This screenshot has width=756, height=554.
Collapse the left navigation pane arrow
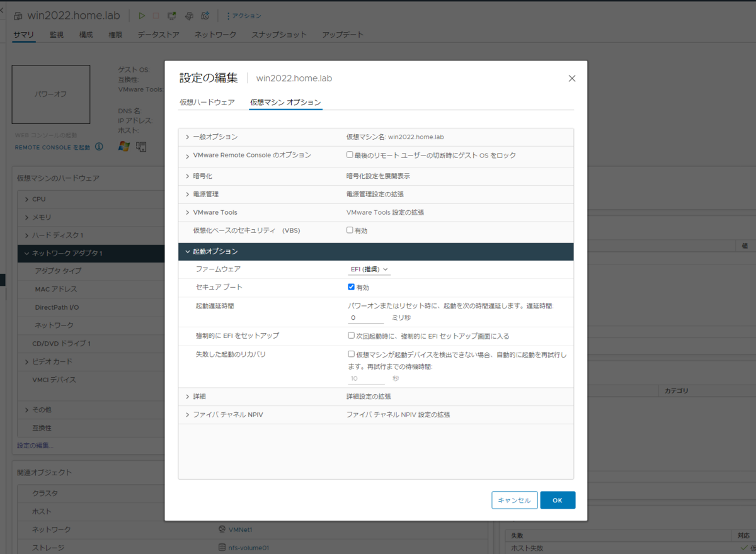point(3,10)
